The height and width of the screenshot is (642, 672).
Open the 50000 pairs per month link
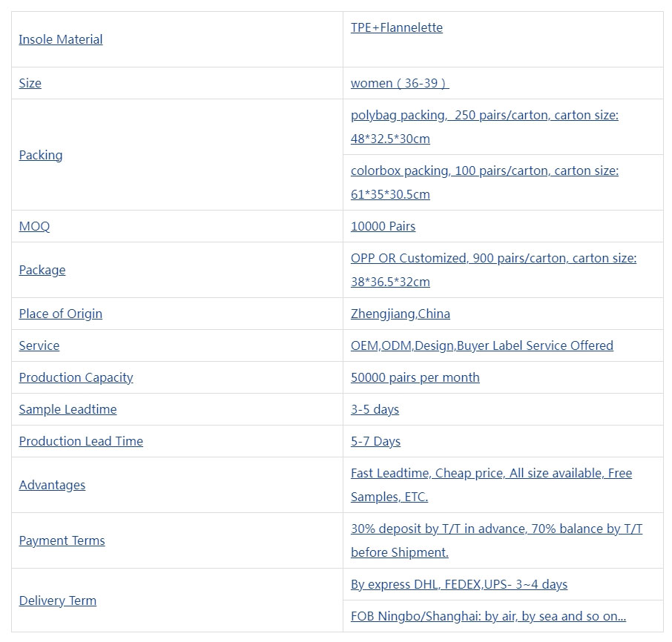[415, 377]
